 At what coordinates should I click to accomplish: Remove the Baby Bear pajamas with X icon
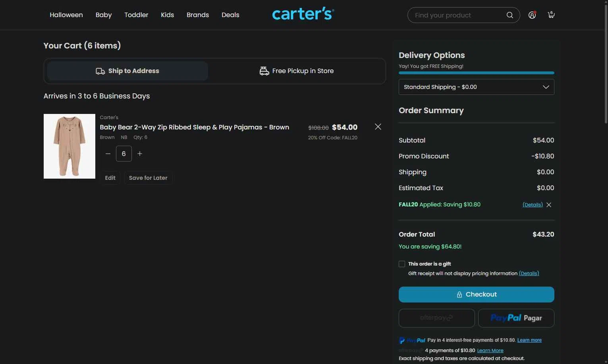point(378,127)
